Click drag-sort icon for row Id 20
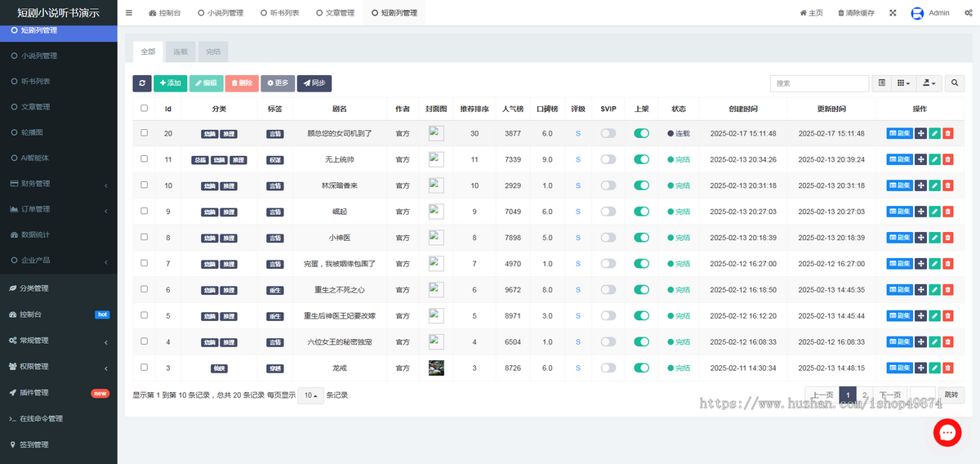The height and width of the screenshot is (464, 980). coord(920,133)
